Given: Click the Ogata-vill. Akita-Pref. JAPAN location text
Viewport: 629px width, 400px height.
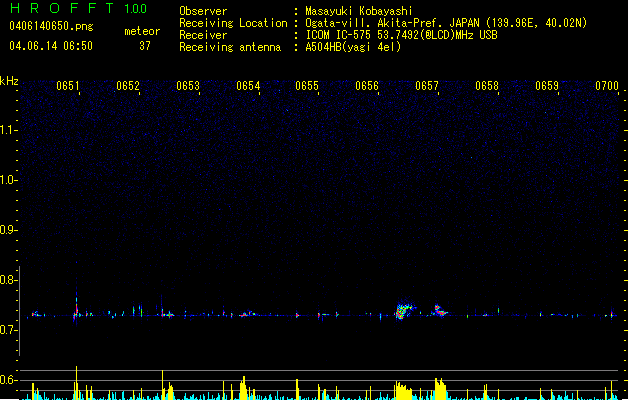Looking at the screenshot, I should 446,23.
